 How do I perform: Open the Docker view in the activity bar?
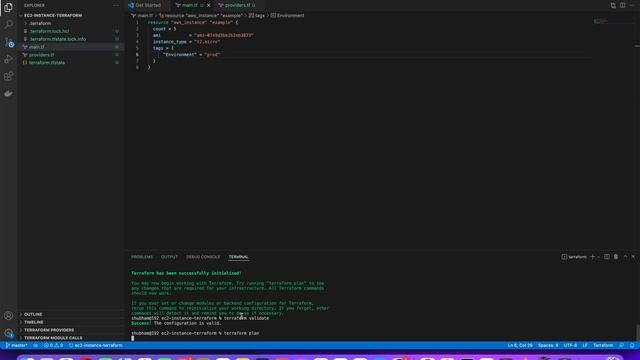[8, 93]
